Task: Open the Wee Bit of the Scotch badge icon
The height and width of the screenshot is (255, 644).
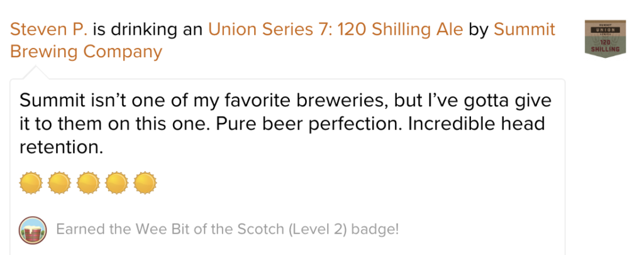Action: click(x=33, y=230)
